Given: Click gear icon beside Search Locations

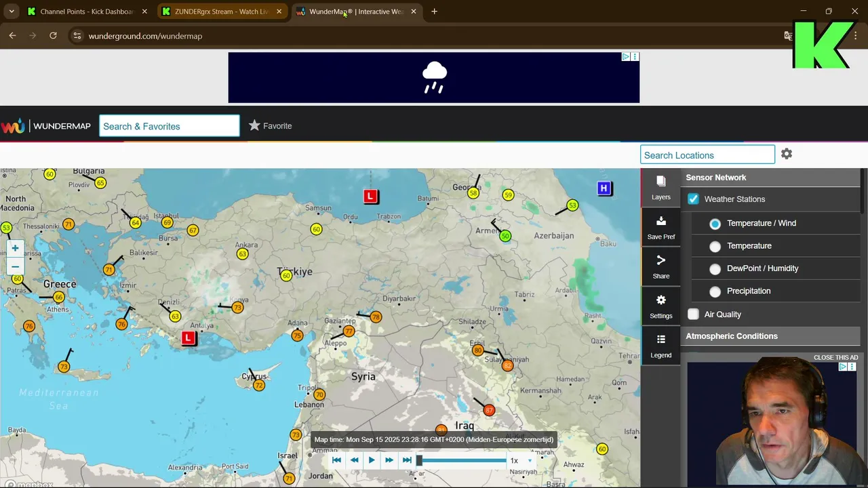Looking at the screenshot, I should tap(787, 154).
